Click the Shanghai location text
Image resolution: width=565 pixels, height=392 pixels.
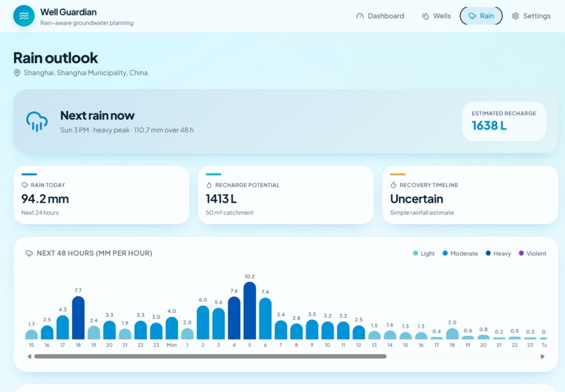pos(86,73)
